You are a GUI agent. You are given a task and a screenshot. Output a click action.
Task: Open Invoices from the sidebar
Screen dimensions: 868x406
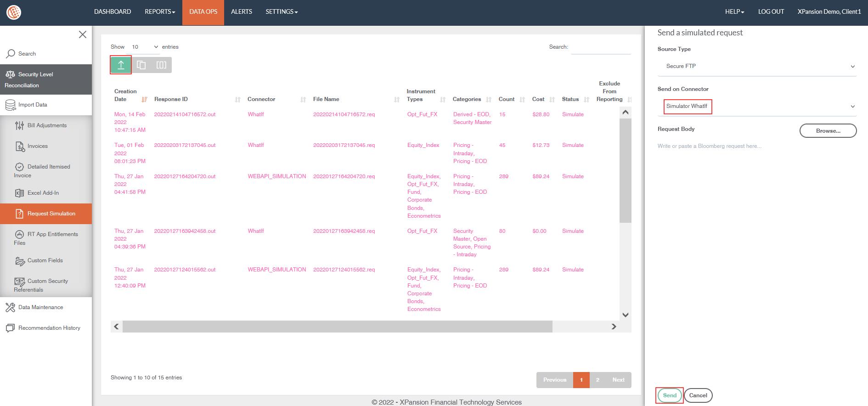tap(37, 146)
